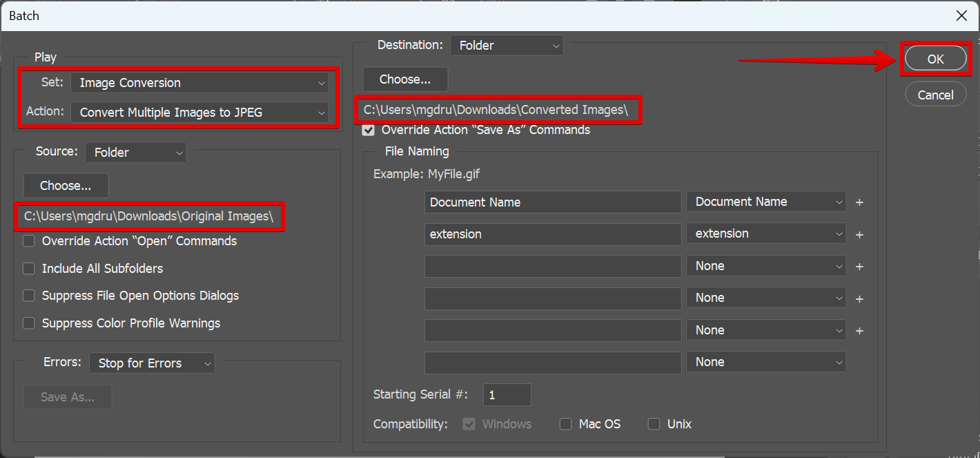Open the Destination dropdown

(506, 46)
